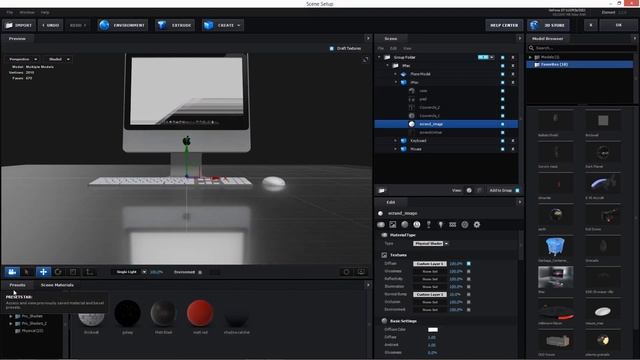Open the Edit panel light bulb illumination icon
The height and width of the screenshot is (360, 640).
point(441,224)
